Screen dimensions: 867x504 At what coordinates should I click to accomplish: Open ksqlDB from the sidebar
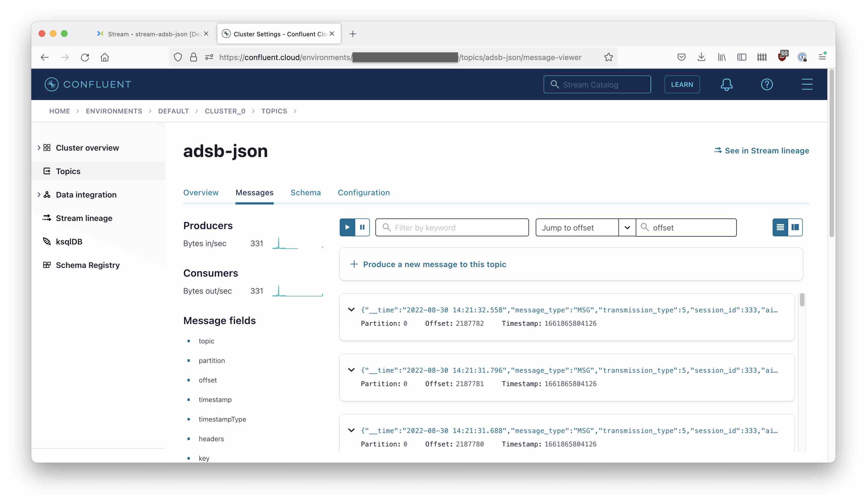point(69,241)
